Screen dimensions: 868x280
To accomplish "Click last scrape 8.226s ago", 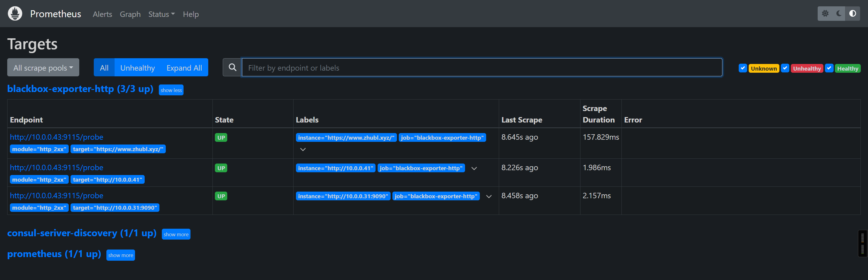I will click(520, 167).
